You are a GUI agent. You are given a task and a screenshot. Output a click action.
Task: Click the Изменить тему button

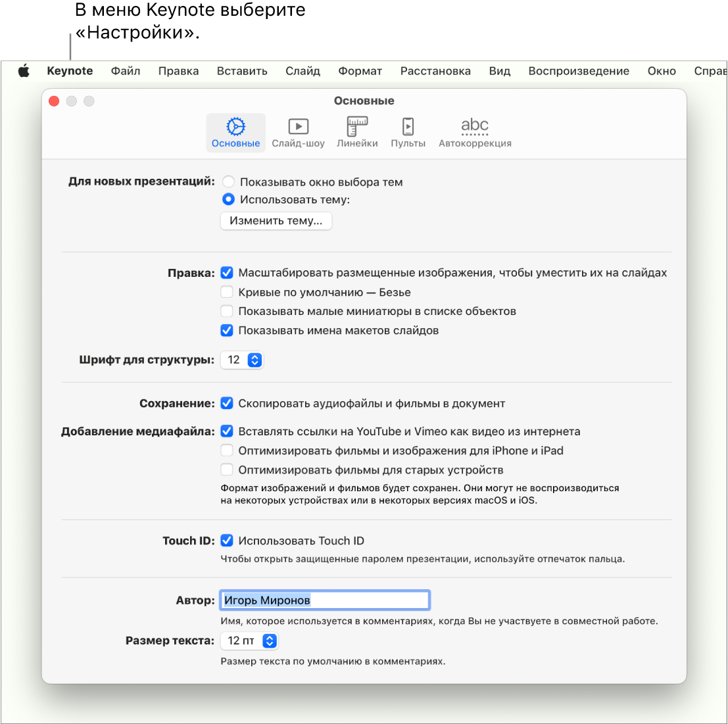pos(276,221)
